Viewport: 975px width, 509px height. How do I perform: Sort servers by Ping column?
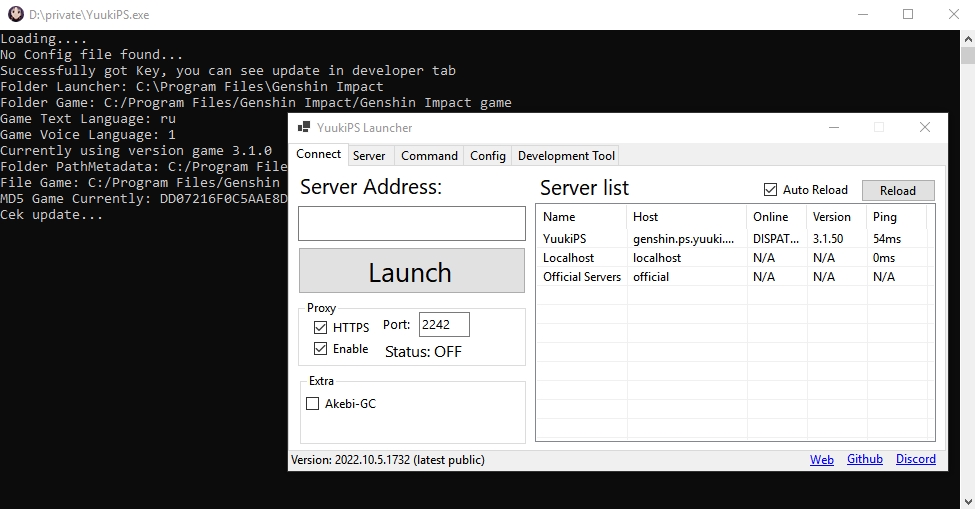click(896, 217)
